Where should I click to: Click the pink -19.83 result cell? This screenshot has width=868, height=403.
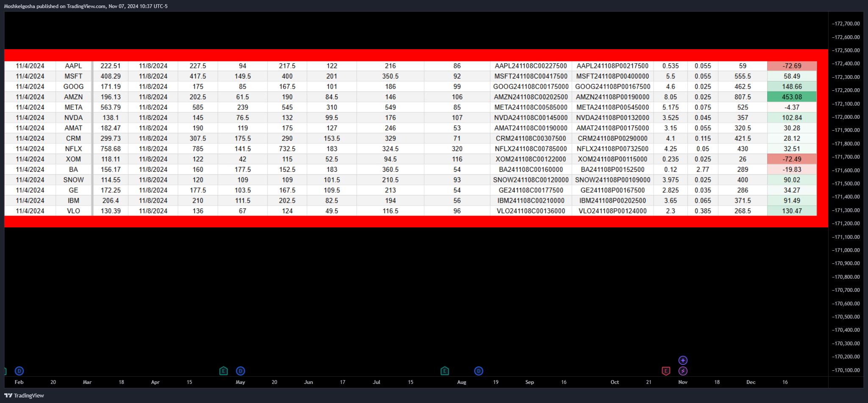click(792, 170)
